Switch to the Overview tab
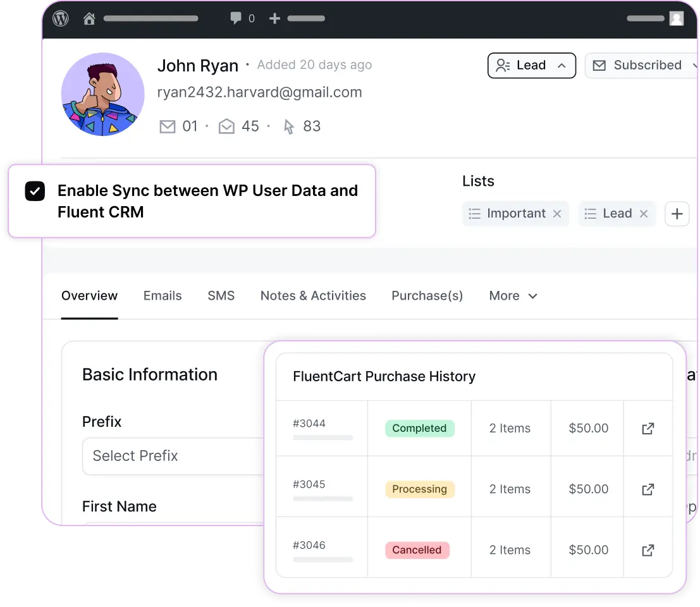This screenshot has width=700, height=607. tap(89, 295)
